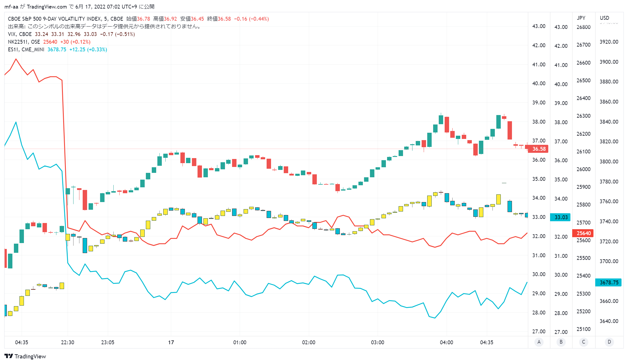Click the 始値36.78 open value in legend
628x364 pixels.
pyautogui.click(x=138, y=19)
